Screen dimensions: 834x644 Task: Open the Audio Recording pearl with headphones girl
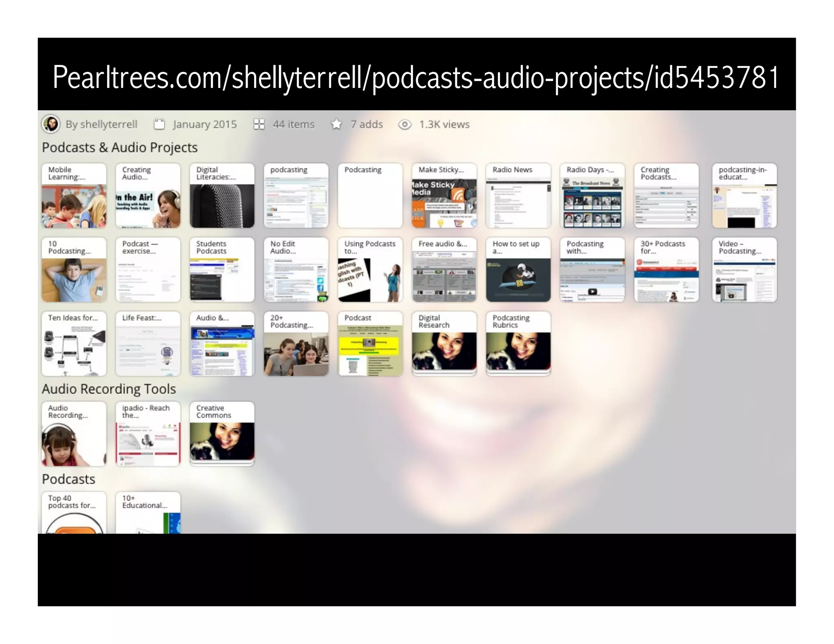click(x=74, y=434)
